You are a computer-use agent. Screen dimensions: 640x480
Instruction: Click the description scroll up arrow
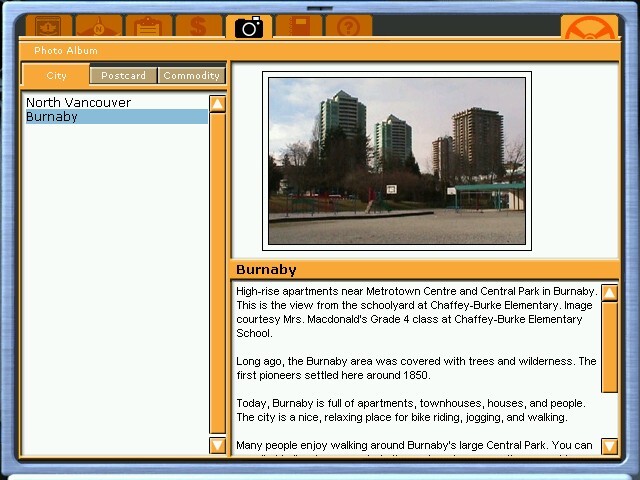click(609, 293)
